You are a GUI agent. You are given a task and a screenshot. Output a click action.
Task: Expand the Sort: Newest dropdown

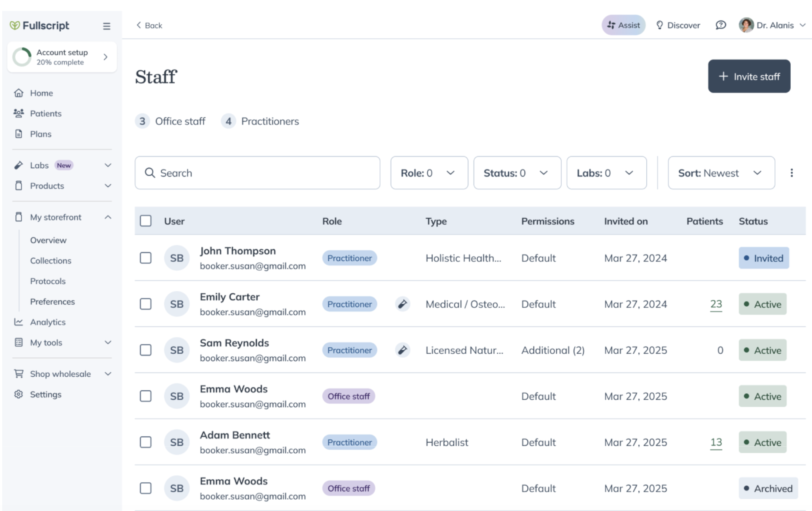721,173
